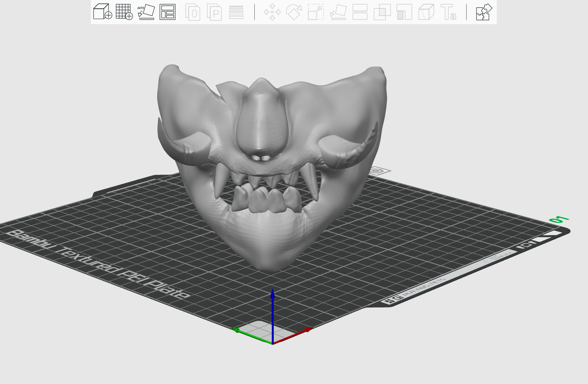Arrange all objects on the plate

tap(167, 12)
